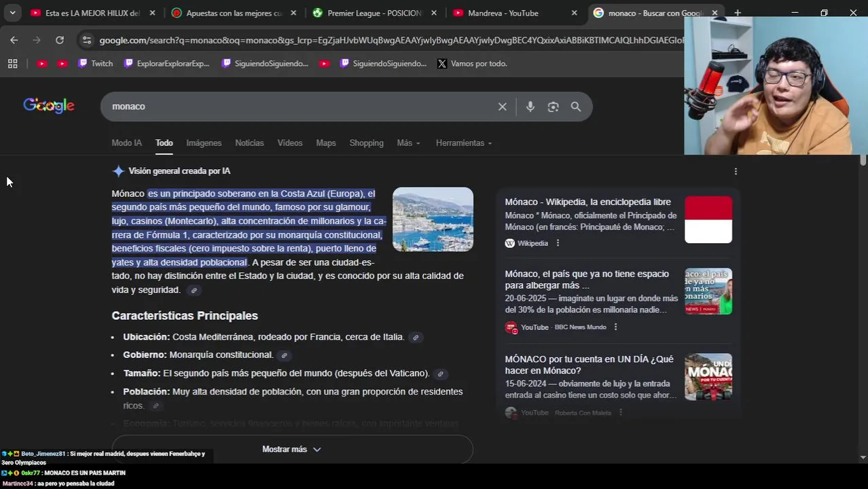Open the tab search dropdown arrow
The width and height of the screenshot is (868, 489).
pyautogui.click(x=12, y=13)
